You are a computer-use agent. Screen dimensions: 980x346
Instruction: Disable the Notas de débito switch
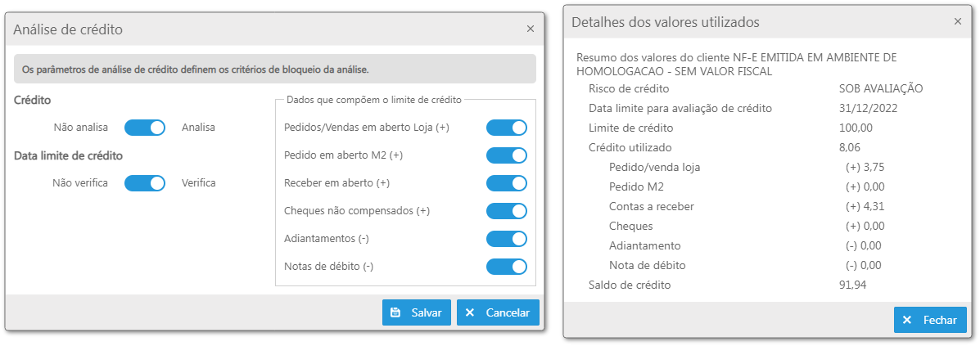pyautogui.click(x=506, y=267)
